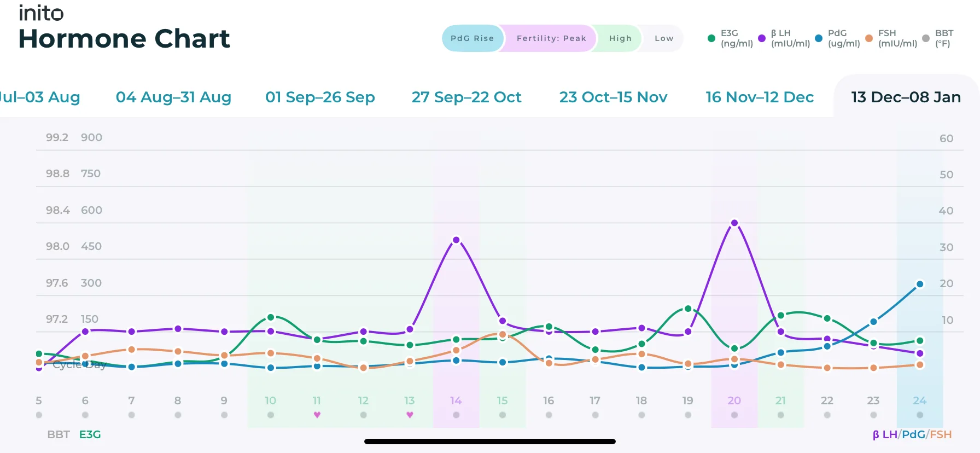
Task: Tap the LH peak data point on day 20
Action: [x=734, y=223]
